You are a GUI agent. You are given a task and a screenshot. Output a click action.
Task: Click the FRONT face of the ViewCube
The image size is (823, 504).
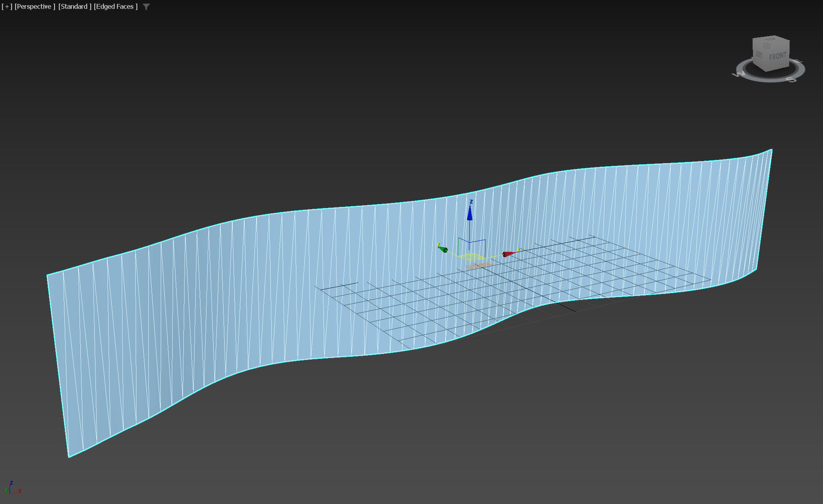(x=777, y=56)
